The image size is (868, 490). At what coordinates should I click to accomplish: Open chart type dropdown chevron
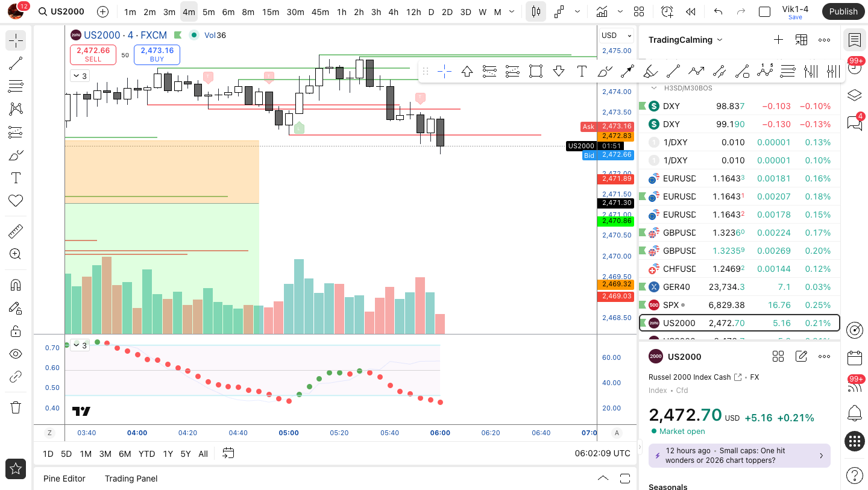[x=577, y=11]
